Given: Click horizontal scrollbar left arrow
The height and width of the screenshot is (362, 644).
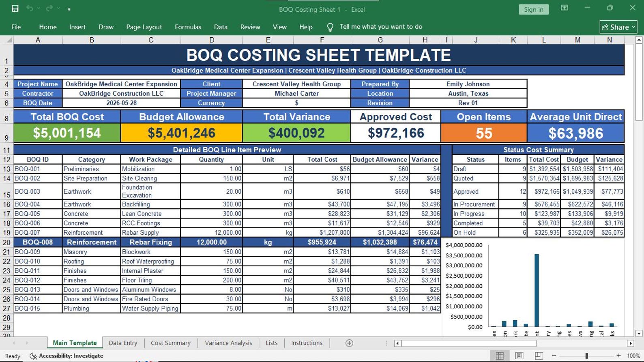Looking at the screenshot, I should click(x=397, y=343).
